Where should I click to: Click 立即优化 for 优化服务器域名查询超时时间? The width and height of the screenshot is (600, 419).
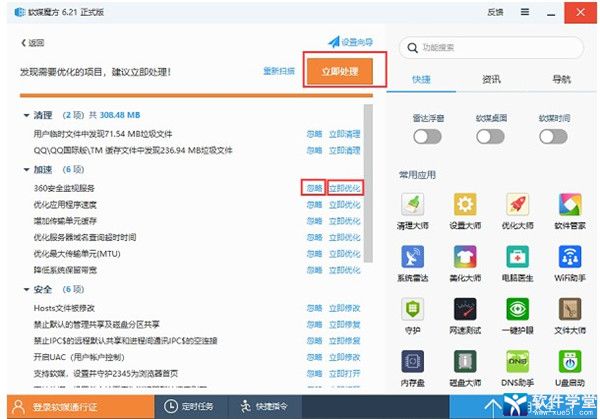[x=345, y=238]
